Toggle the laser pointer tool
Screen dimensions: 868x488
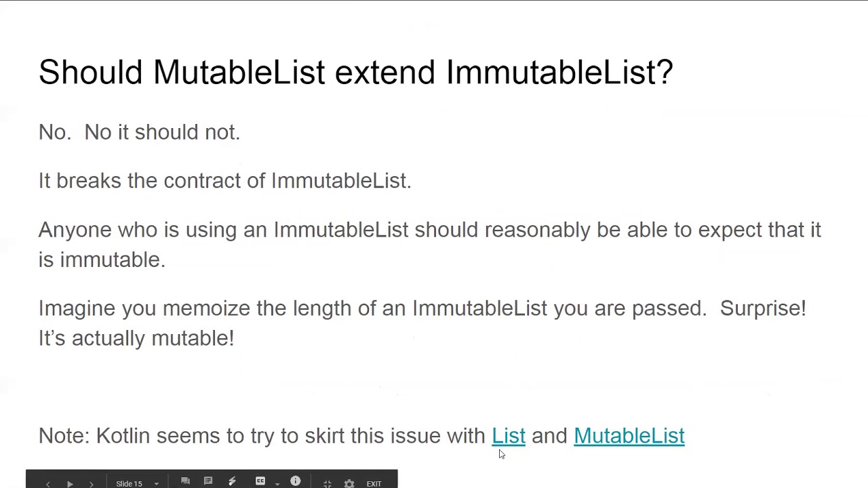point(232,481)
